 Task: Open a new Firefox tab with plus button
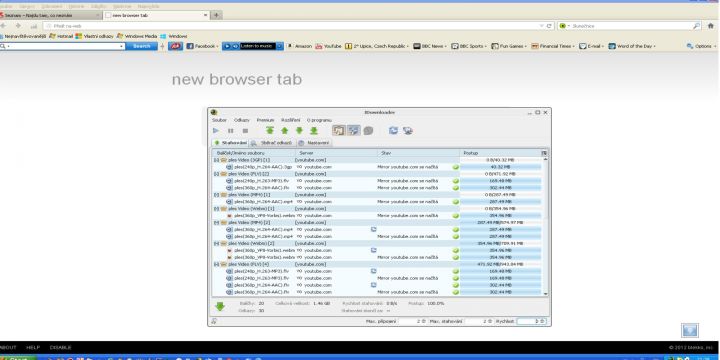tap(216, 15)
